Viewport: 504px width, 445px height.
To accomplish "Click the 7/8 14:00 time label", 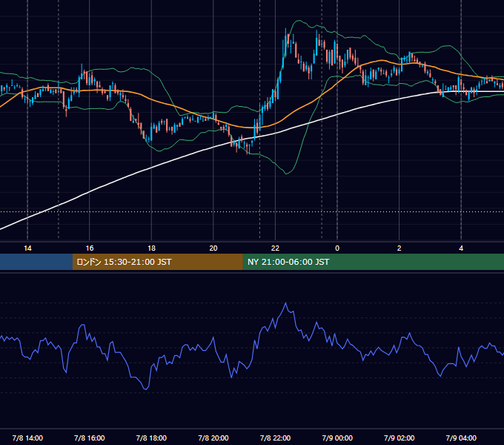I will pos(27,438).
